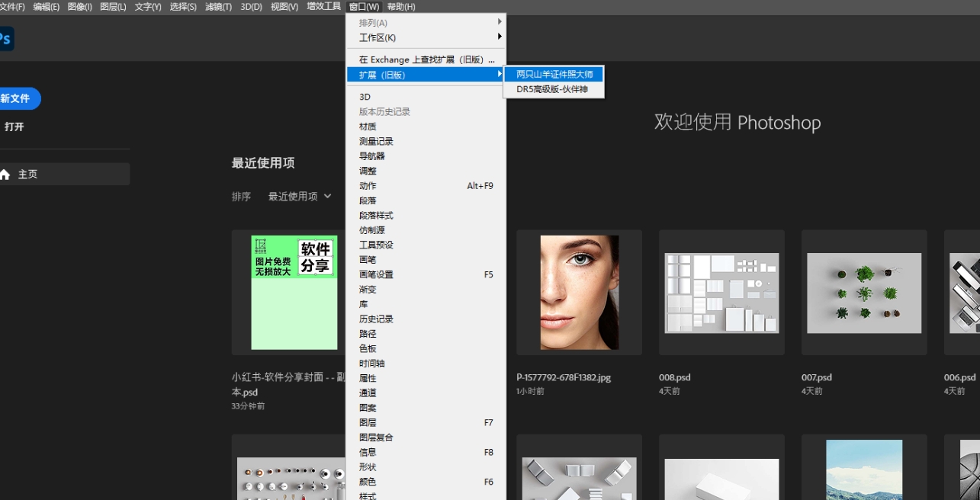Open the 008.psd thumbnail
This screenshot has width=980, height=500.
click(x=721, y=293)
